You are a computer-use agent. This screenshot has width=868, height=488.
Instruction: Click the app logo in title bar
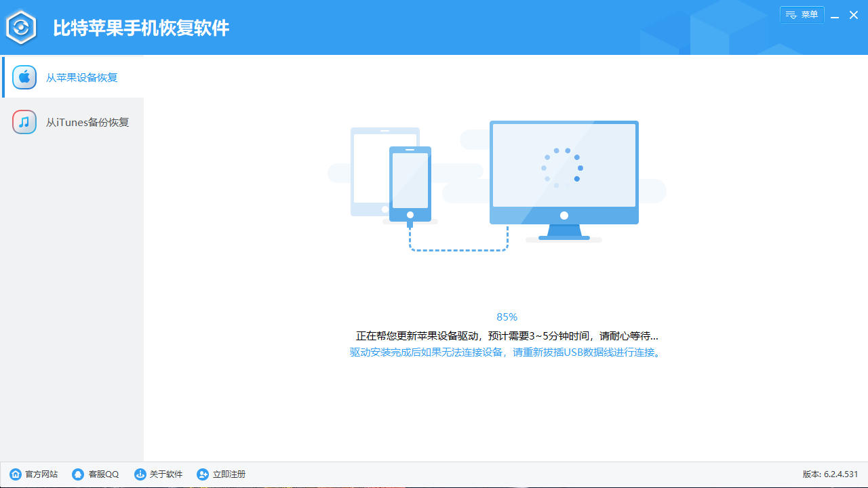(22, 28)
